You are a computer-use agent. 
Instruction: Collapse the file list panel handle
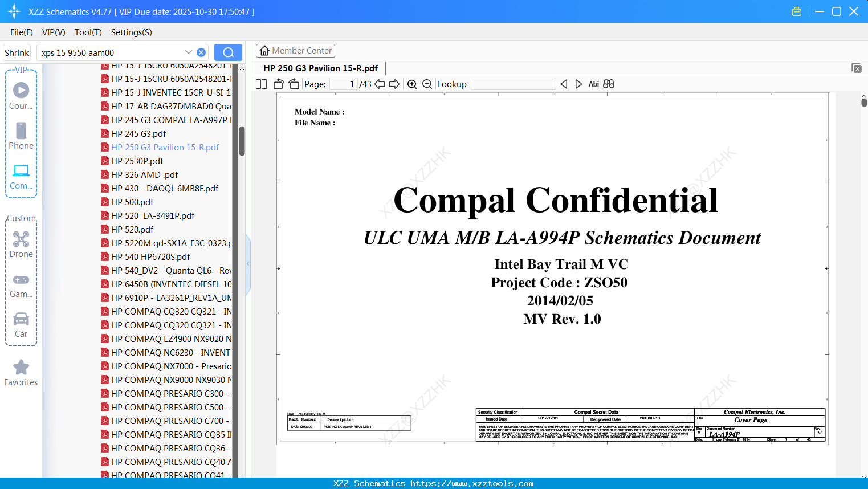tap(248, 264)
